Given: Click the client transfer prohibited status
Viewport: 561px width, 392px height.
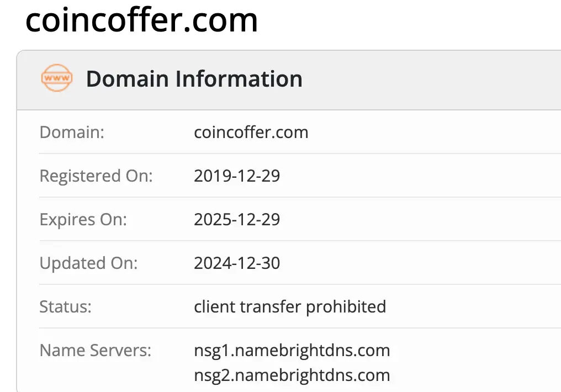Looking at the screenshot, I should tap(290, 306).
